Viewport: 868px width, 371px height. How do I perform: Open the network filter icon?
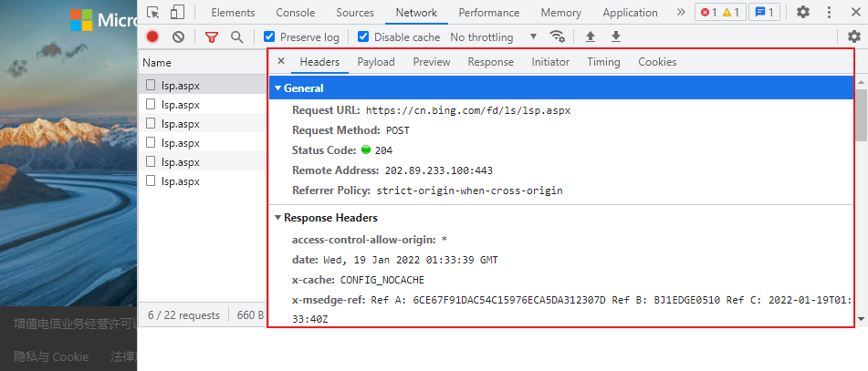(212, 37)
